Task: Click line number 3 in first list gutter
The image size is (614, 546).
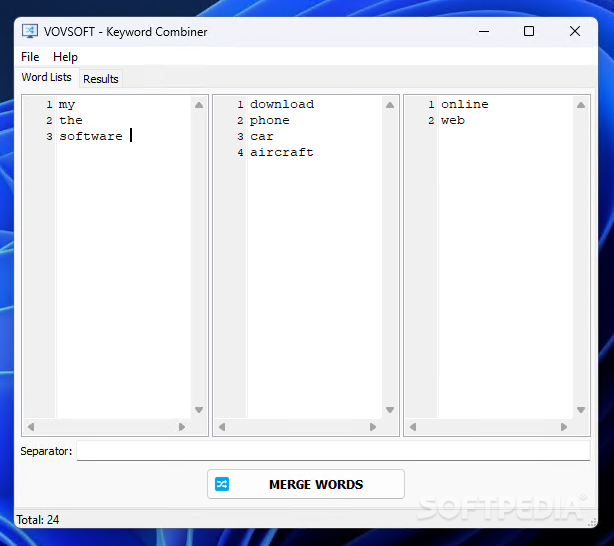Action: 49,136
